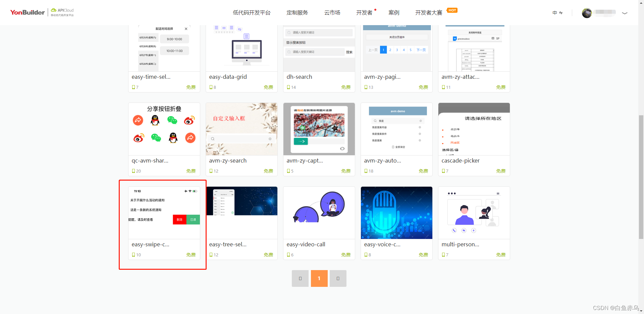Open the YonBuilder logo home link
The width and height of the screenshot is (644, 314).
tap(28, 12)
